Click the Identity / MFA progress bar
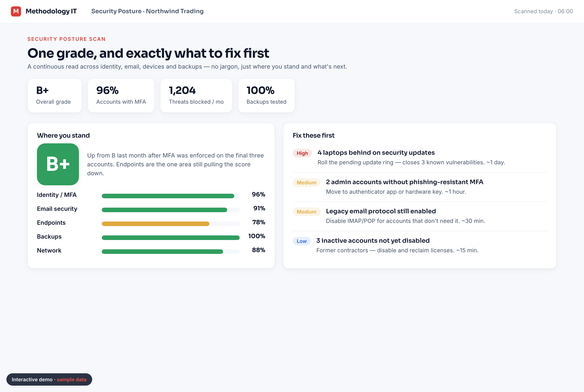Viewport: 584px width, 392px height. (171, 196)
